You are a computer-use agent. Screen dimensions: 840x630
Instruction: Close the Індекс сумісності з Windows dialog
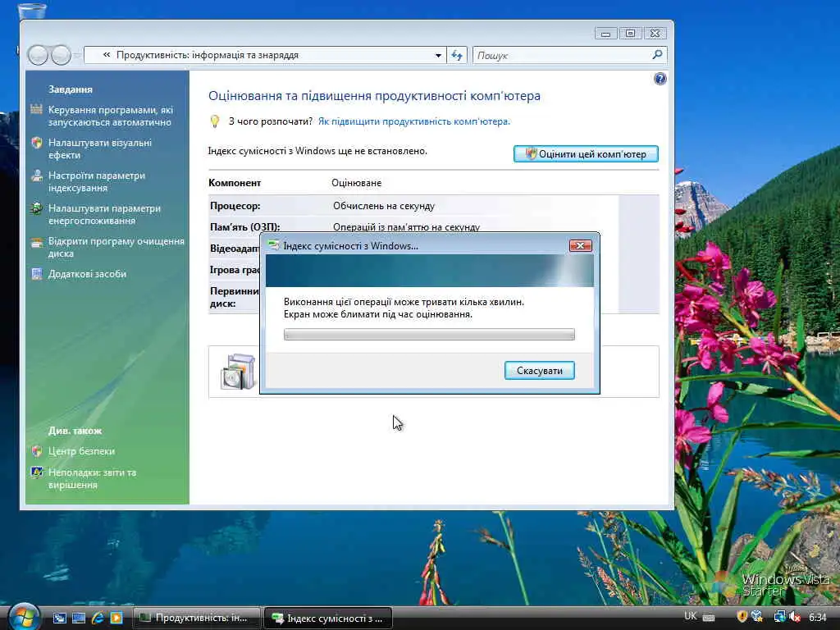(x=580, y=246)
